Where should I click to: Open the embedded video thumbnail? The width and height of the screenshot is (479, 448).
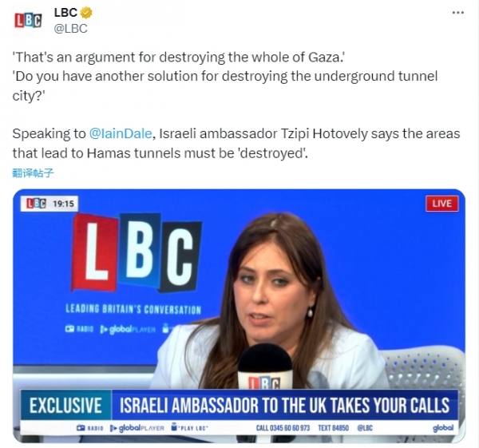pyautogui.click(x=239, y=315)
